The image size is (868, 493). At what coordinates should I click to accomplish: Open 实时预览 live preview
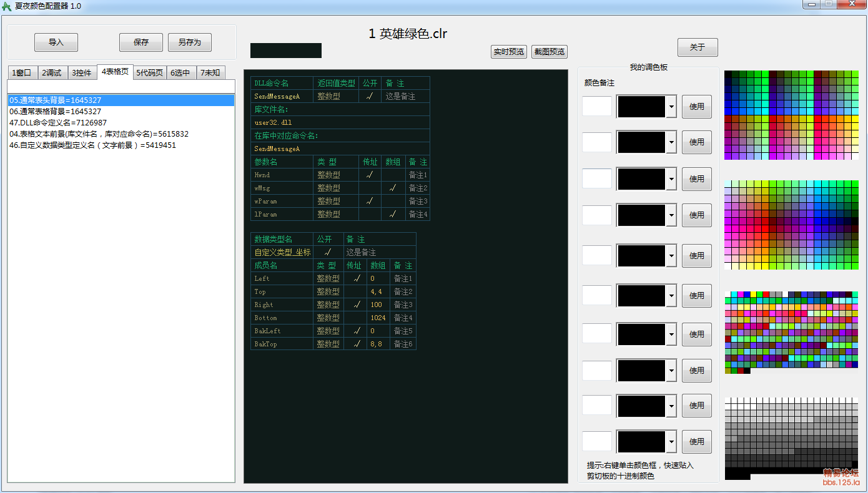509,52
